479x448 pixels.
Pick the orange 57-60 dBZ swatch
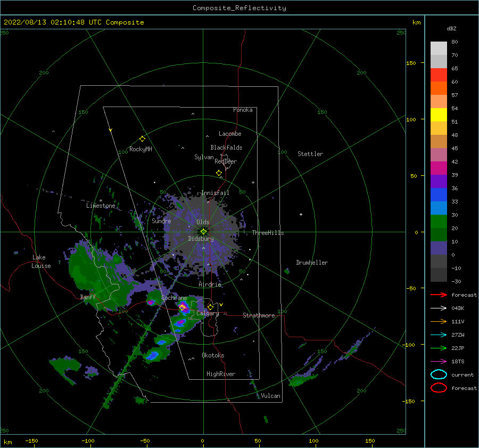pos(439,88)
